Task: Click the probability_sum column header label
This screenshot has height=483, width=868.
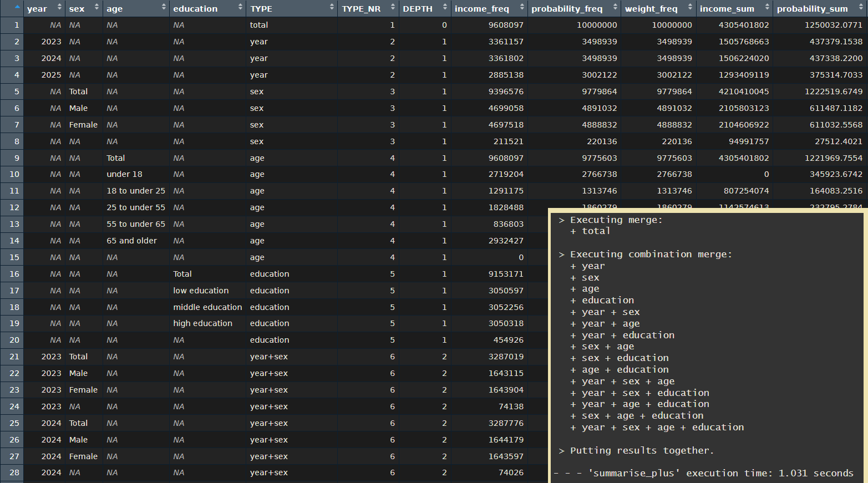Action: [x=812, y=9]
